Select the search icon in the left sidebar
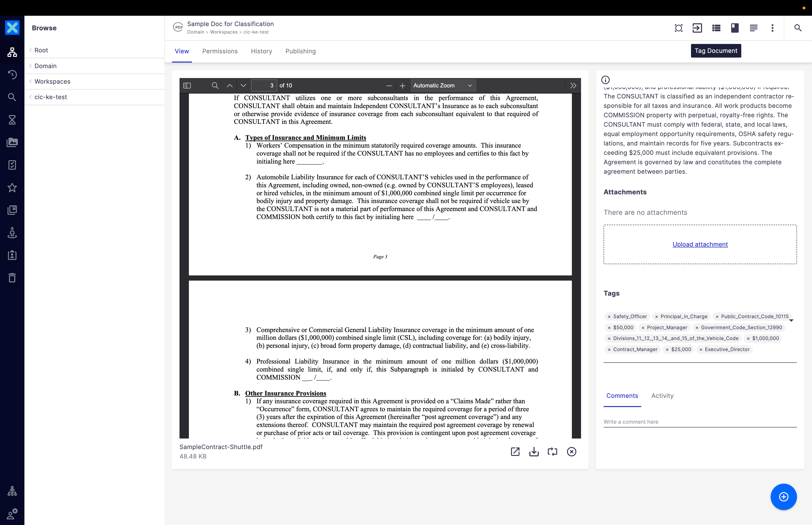Image resolution: width=812 pixels, height=525 pixels. (12, 97)
